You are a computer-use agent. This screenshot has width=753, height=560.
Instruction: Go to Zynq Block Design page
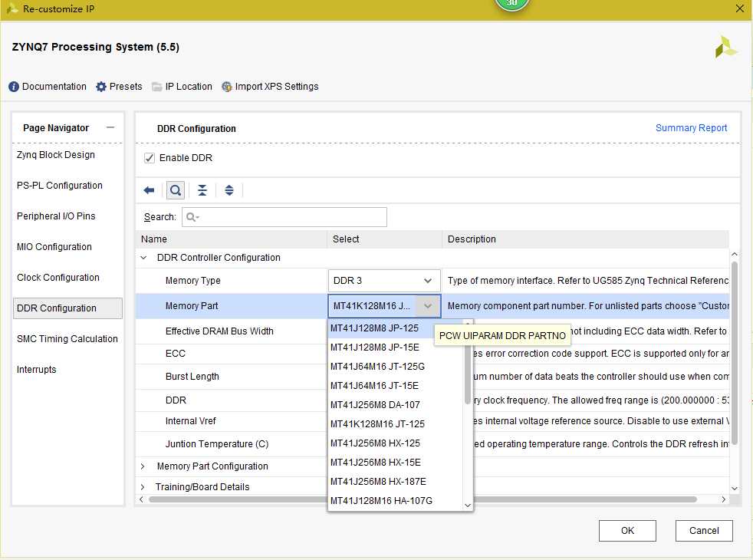(x=56, y=155)
